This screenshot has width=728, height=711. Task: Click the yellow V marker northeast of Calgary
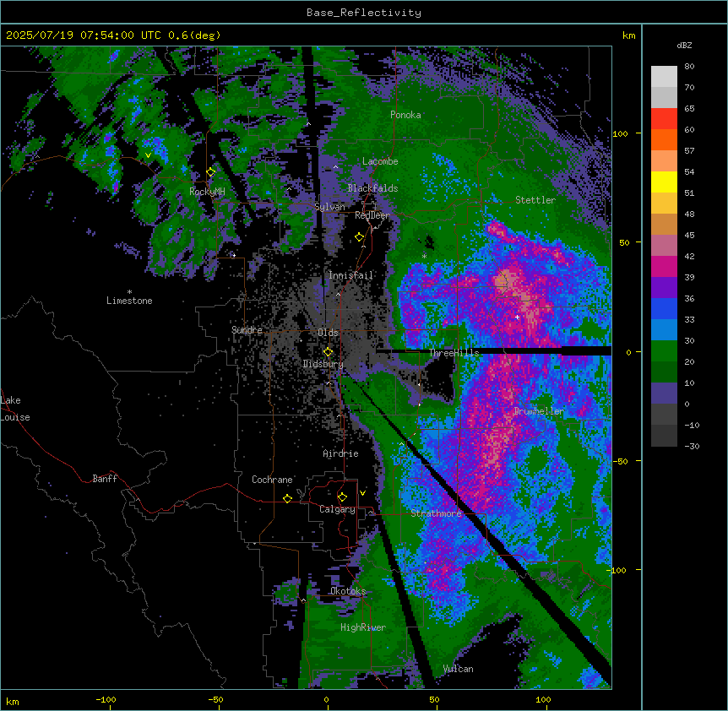(x=362, y=493)
